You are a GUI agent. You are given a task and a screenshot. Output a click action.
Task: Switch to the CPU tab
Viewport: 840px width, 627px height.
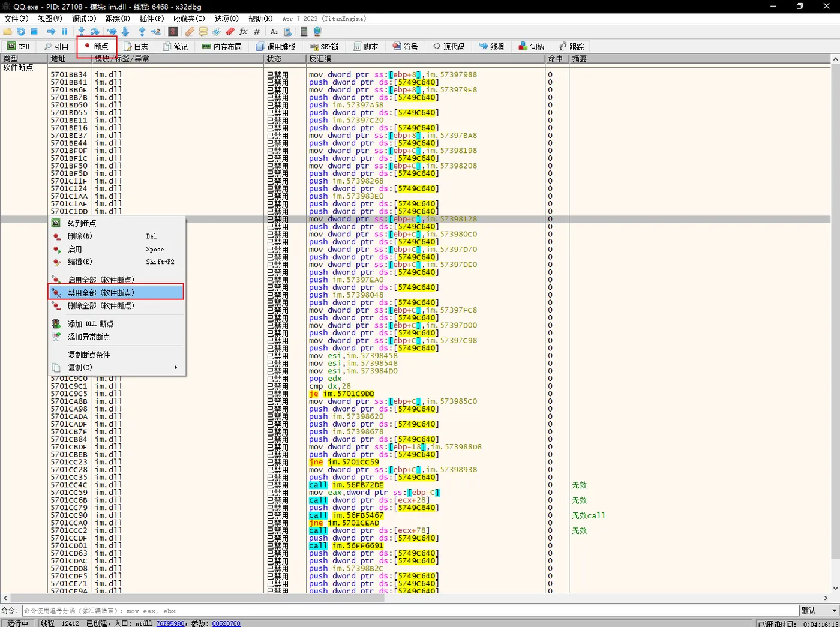(18, 46)
